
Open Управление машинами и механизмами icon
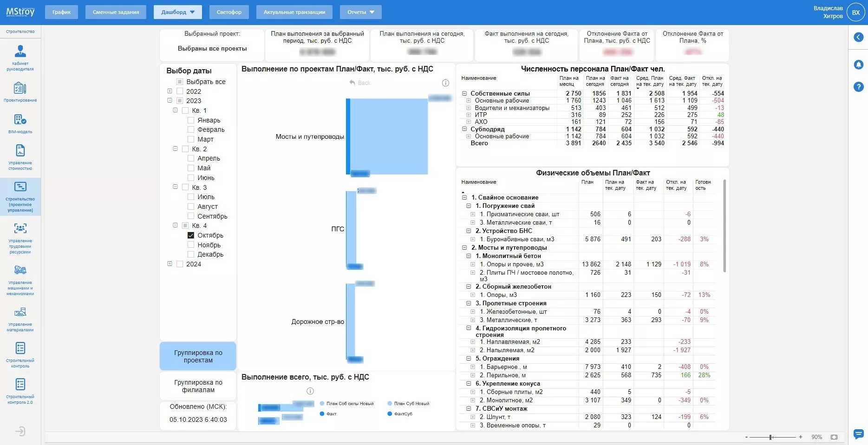click(20, 271)
